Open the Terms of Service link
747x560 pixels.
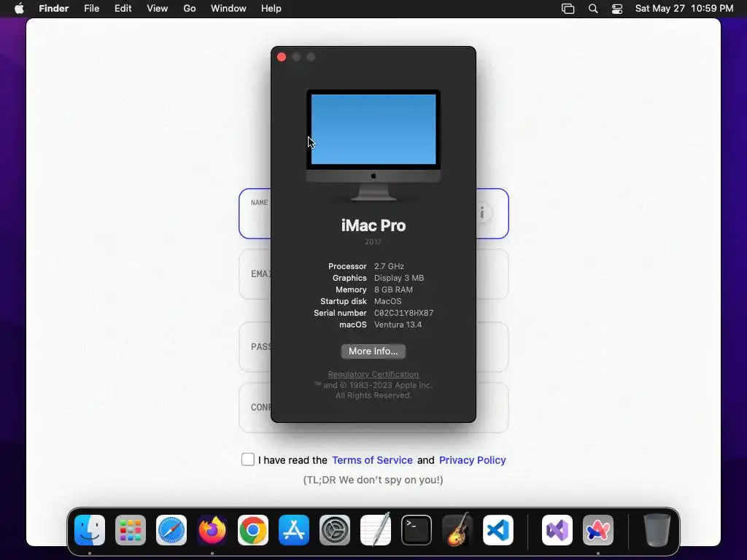coord(372,460)
